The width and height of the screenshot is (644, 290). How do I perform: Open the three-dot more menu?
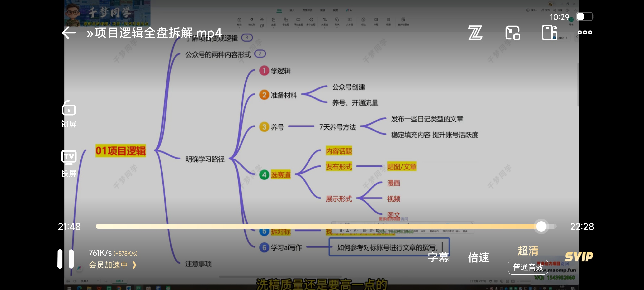[585, 33]
